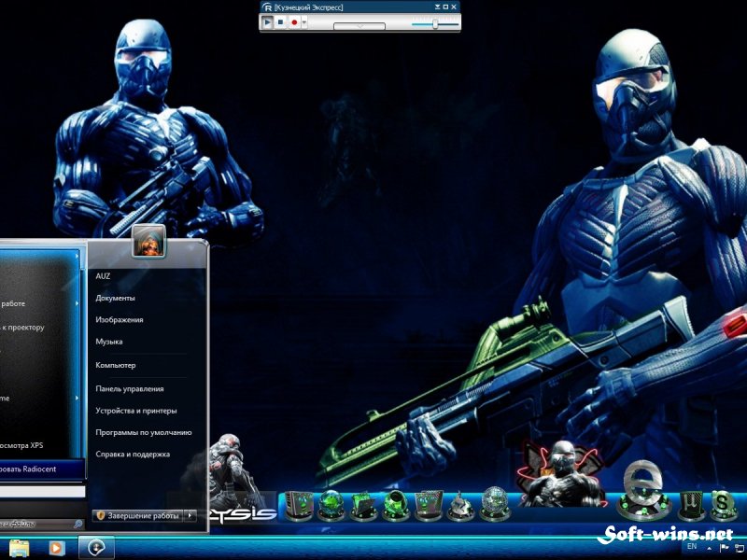Collapse Radiocent to tray with arrow button
This screenshot has width=747, height=560.
pos(437,7)
